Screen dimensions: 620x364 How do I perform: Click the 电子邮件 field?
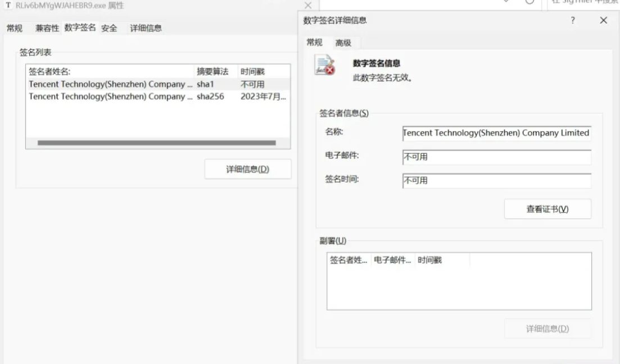497,157
